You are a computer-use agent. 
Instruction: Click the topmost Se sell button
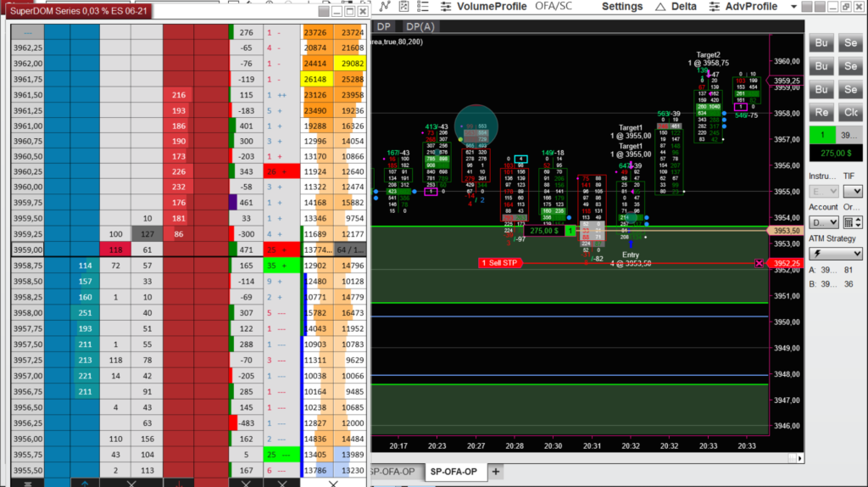click(x=850, y=42)
